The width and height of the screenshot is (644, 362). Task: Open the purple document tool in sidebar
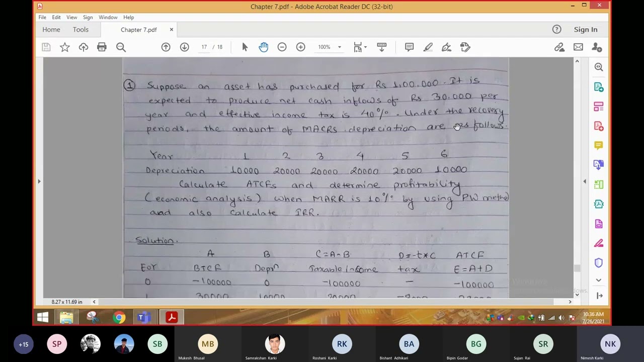(599, 224)
